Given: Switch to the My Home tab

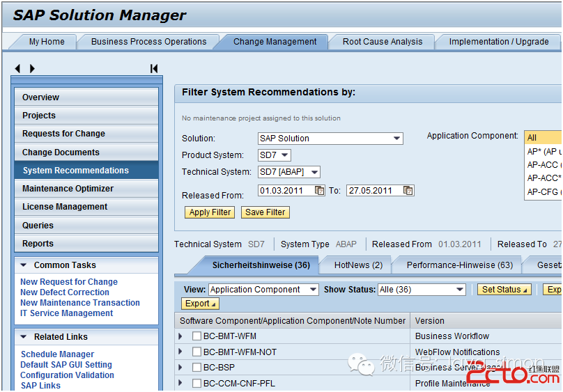Looking at the screenshot, I should pyautogui.click(x=47, y=42).
